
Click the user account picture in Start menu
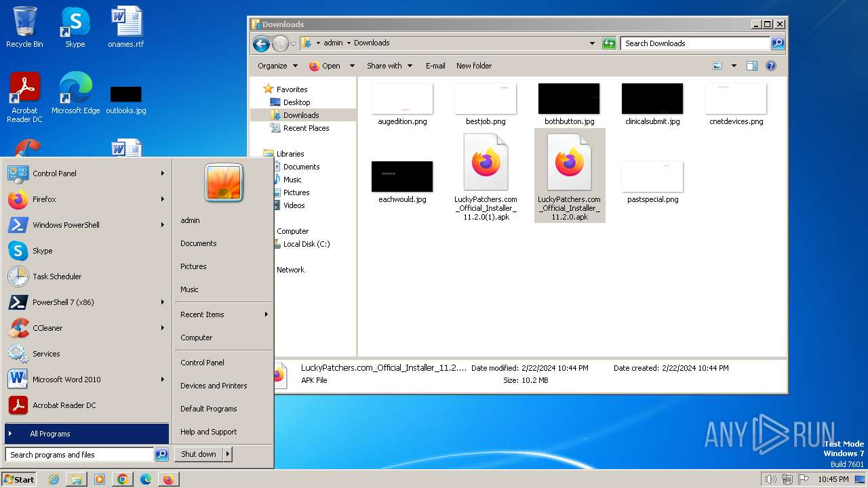(x=224, y=183)
